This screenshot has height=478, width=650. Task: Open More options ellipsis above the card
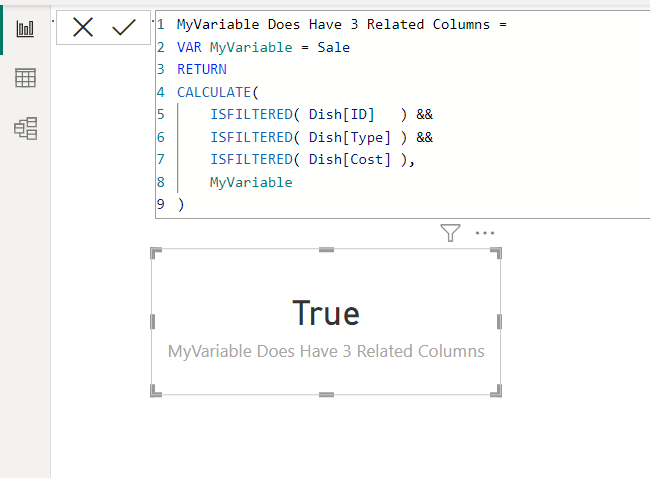coord(485,233)
